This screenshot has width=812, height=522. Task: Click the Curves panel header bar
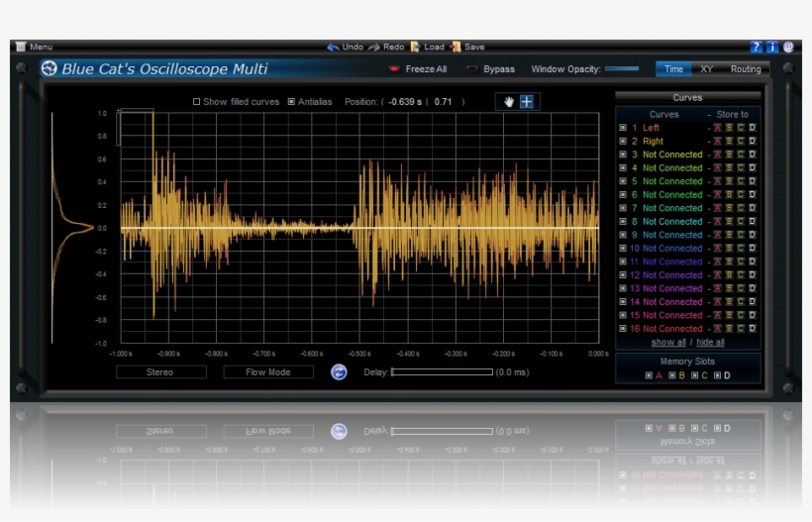(x=687, y=97)
